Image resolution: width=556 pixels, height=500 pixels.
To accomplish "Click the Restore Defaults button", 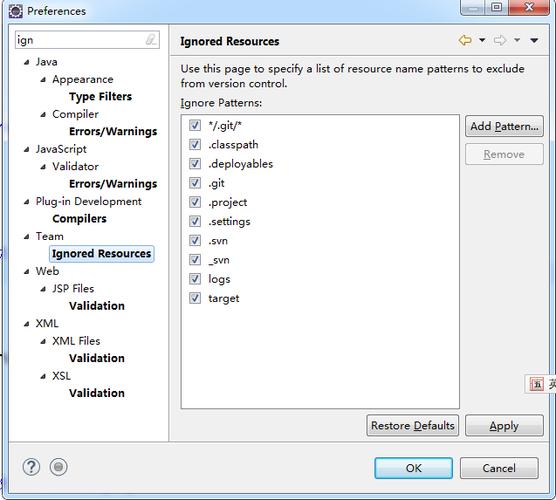I will coord(413,426).
